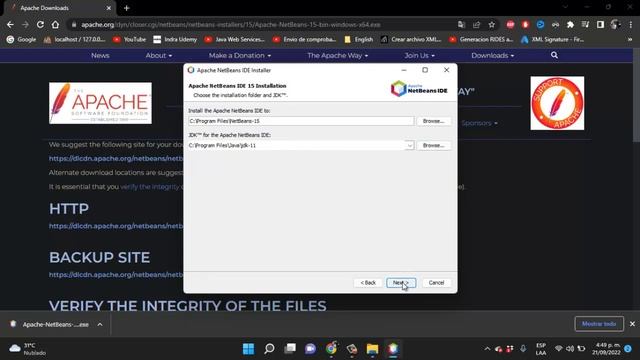
Task: Expand options for the downloaded NetBeans exe
Action: pos(100,324)
